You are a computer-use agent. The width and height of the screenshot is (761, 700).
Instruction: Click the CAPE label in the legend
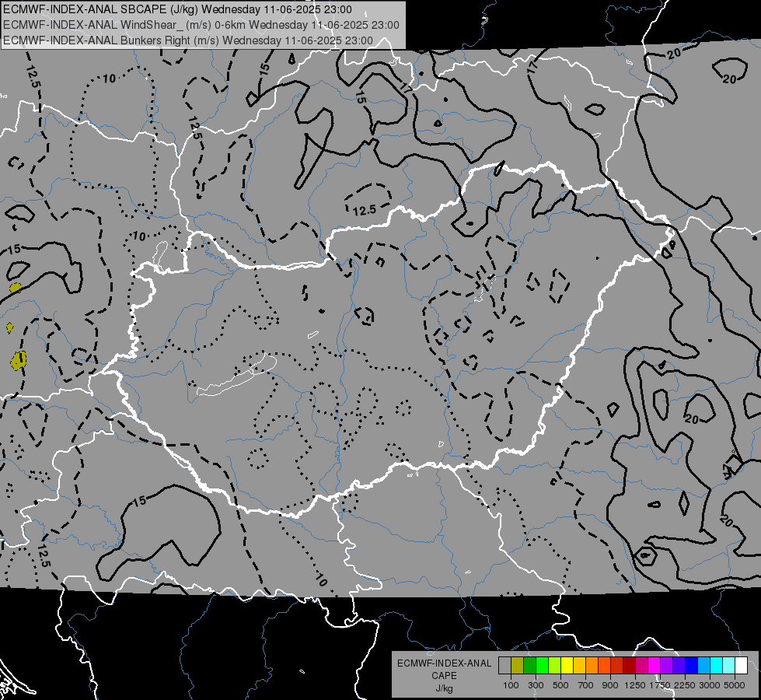point(444,676)
